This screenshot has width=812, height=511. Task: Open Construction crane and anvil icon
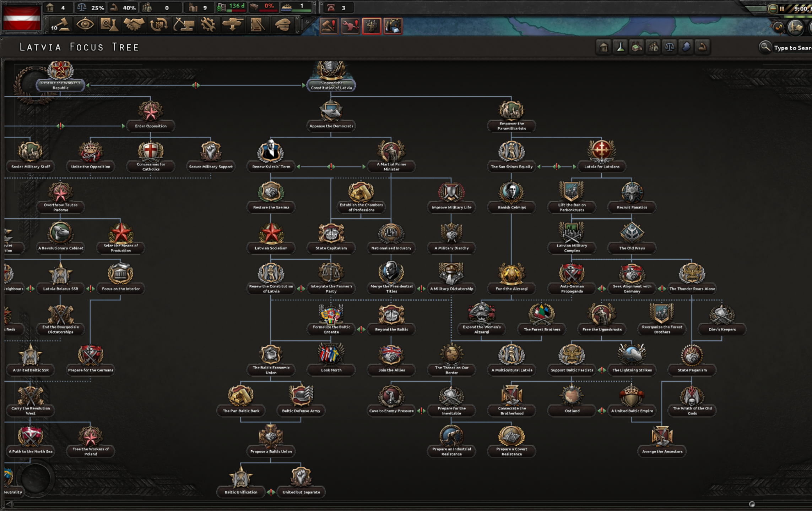(x=184, y=25)
